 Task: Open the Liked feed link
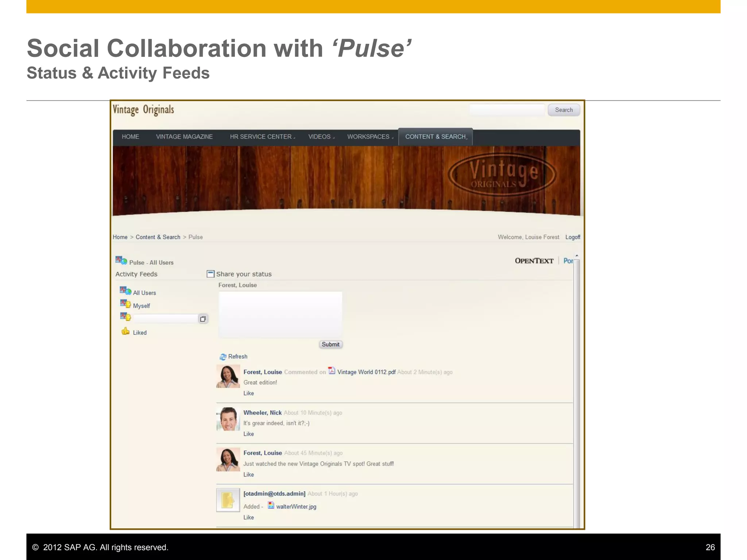(140, 332)
